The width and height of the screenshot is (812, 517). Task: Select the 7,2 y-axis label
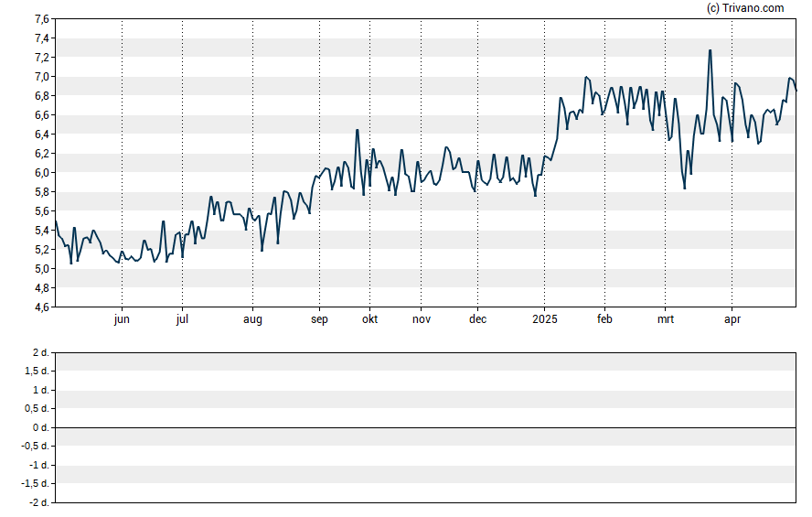[41, 58]
